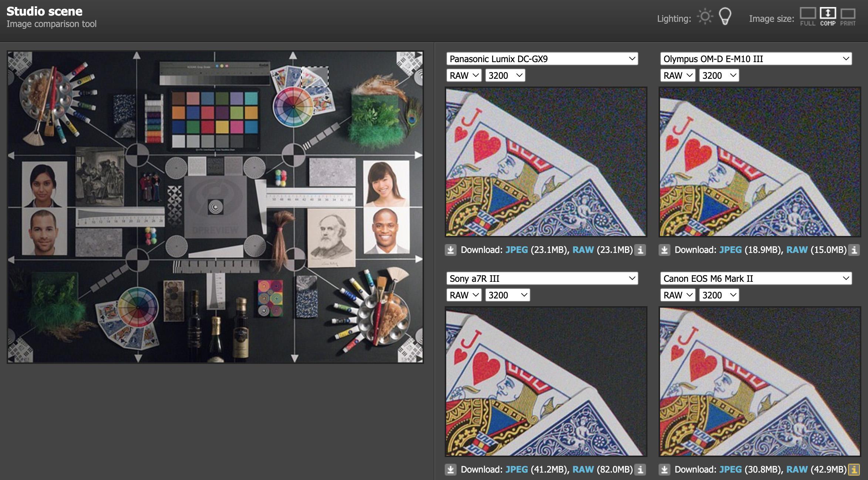Download the Canon JPEG (30.8MB)

730,470
